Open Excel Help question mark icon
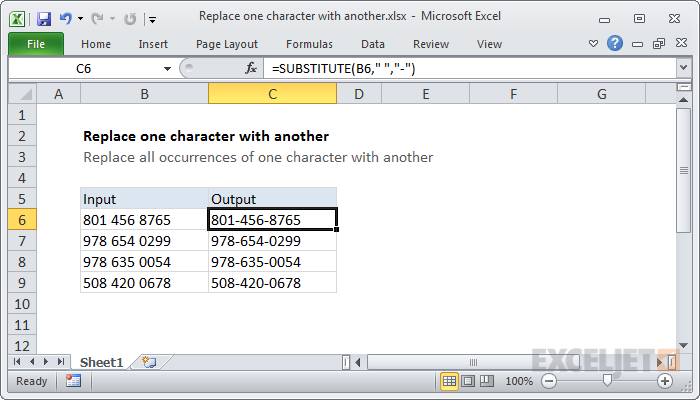The image size is (700, 400). (615, 43)
